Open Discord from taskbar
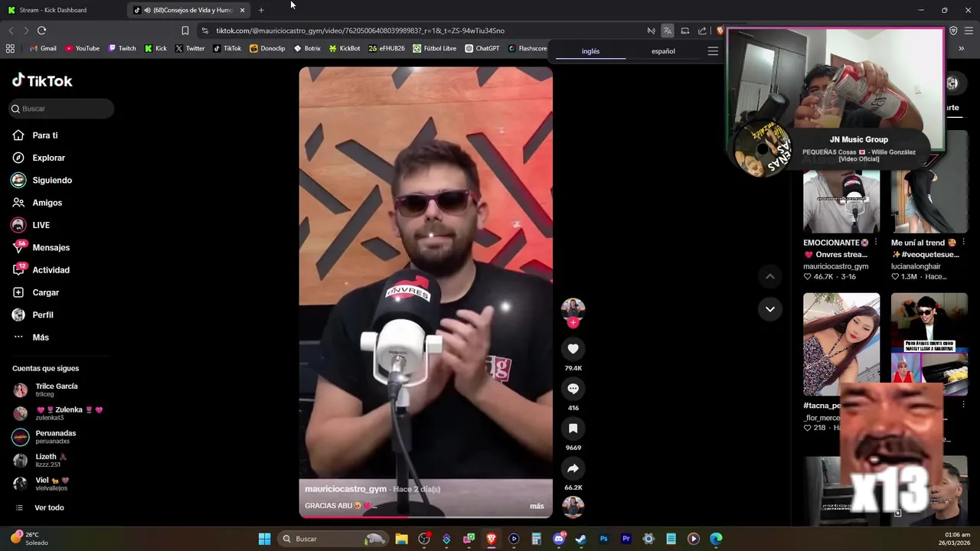 click(x=559, y=539)
